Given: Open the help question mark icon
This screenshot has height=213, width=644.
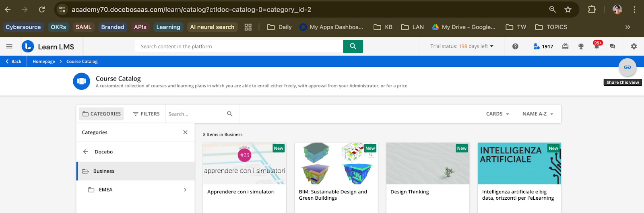Looking at the screenshot, I should click(515, 46).
